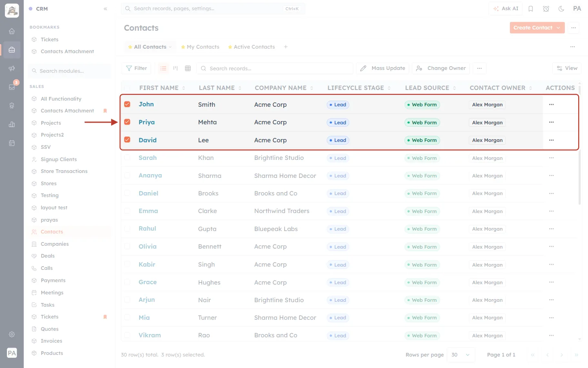Open Companies module in sidebar
The image size is (588, 368).
pos(55,244)
